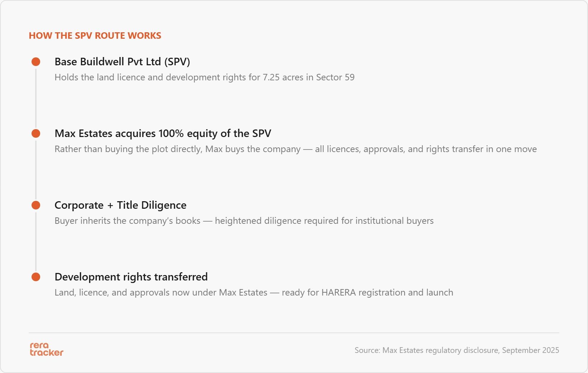Click the horizontal divider above the footer
Viewport: 588px width, 373px height.
click(x=294, y=333)
